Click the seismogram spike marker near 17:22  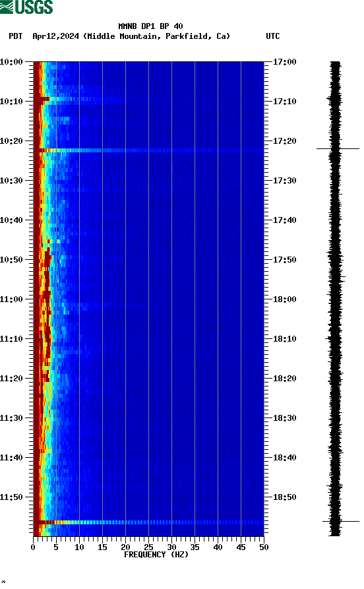point(338,149)
